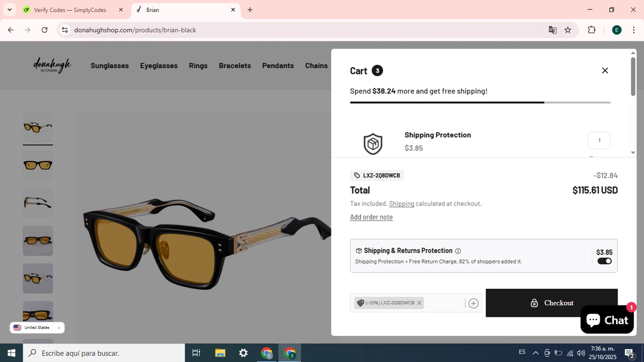644x362 pixels.
Task: Open the Windows notification center
Action: coord(630,353)
